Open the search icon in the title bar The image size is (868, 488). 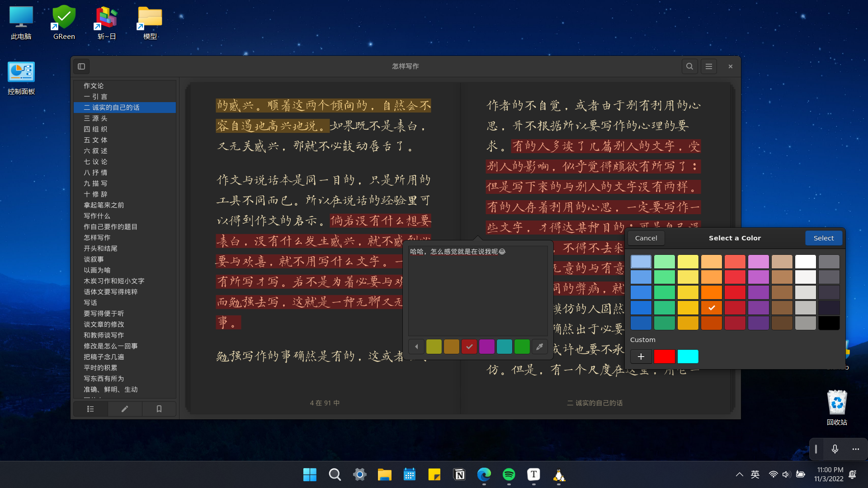[689, 66]
